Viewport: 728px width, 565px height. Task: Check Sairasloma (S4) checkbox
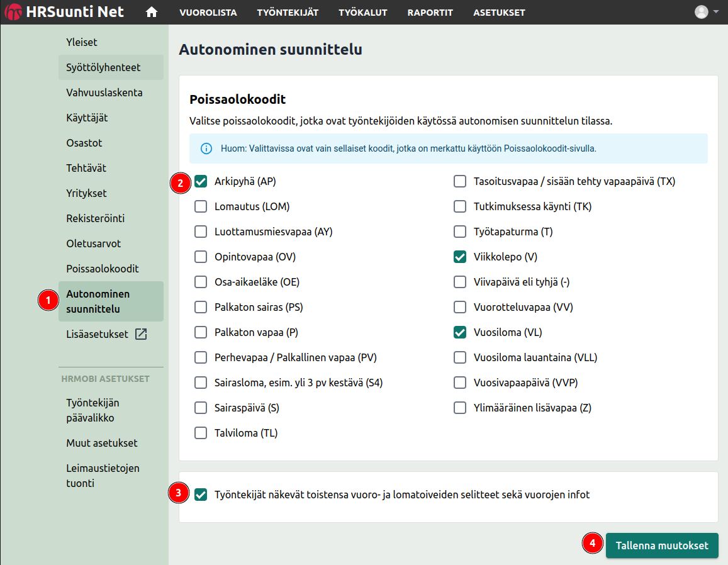point(201,383)
